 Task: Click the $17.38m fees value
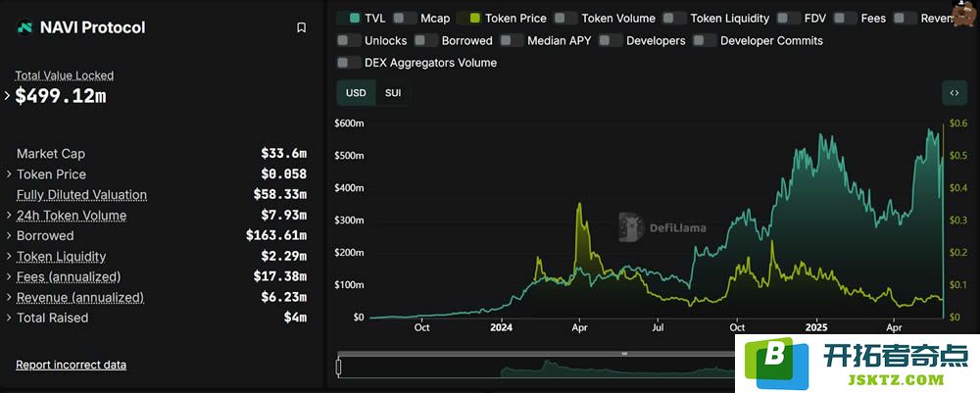(280, 276)
